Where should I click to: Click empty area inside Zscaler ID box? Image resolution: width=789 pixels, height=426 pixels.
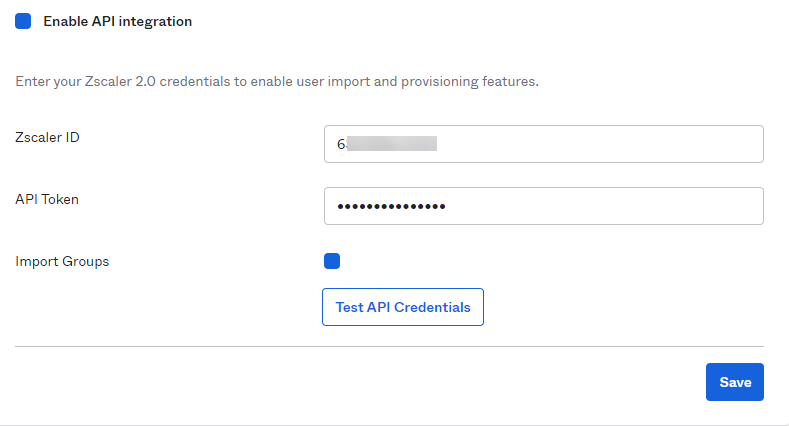(620, 144)
